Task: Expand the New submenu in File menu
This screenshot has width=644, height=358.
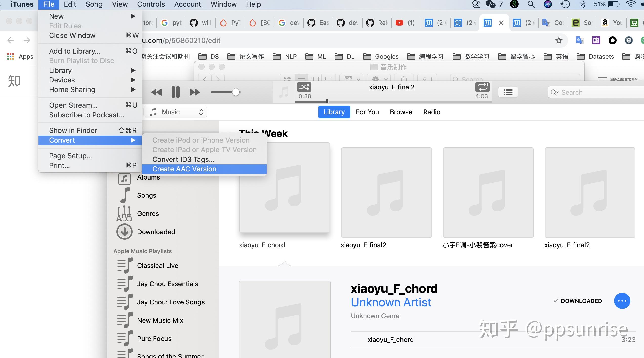Action: click(x=90, y=16)
